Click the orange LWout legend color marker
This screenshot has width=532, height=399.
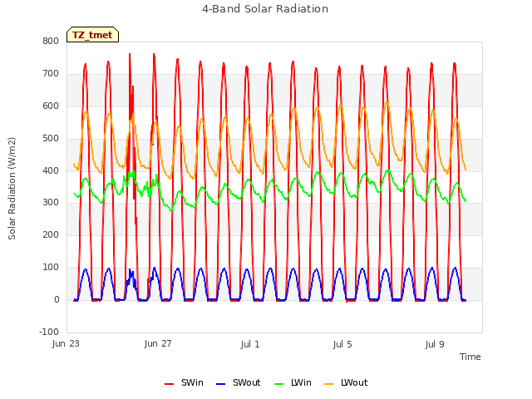pos(329,384)
